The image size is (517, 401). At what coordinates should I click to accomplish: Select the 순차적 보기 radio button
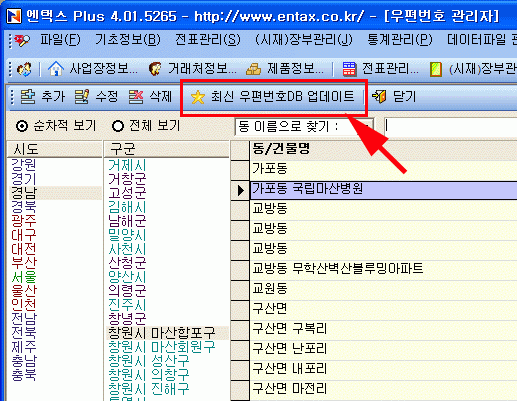coord(22,126)
